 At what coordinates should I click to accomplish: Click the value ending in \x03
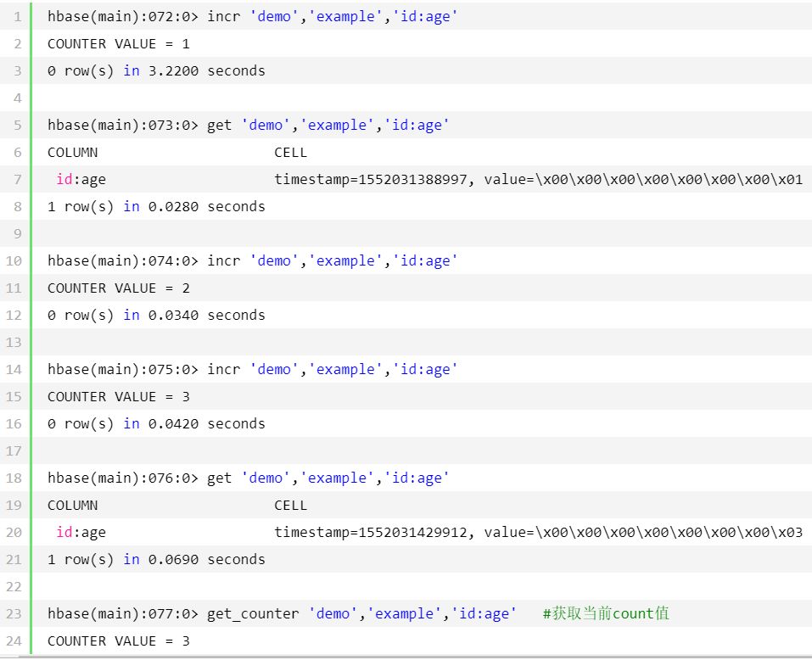643,532
